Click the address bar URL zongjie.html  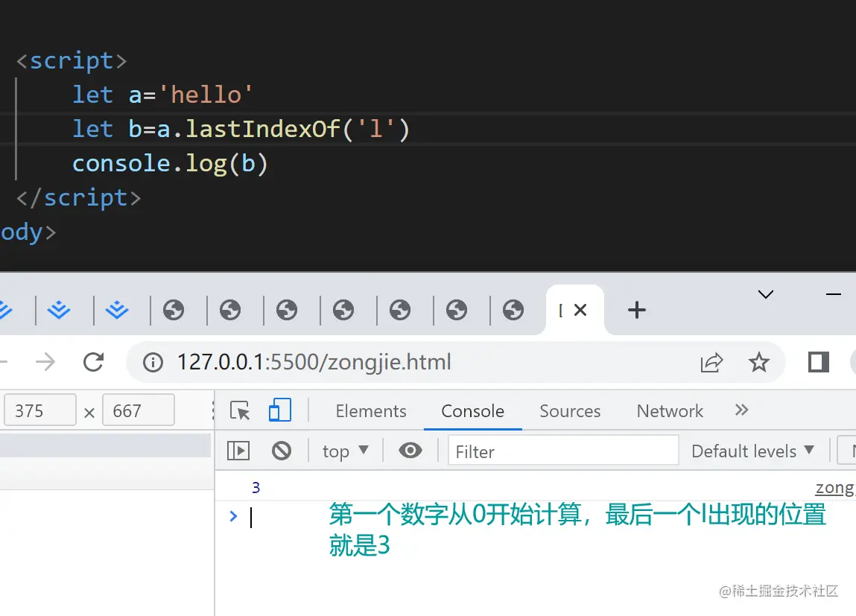[x=314, y=362]
